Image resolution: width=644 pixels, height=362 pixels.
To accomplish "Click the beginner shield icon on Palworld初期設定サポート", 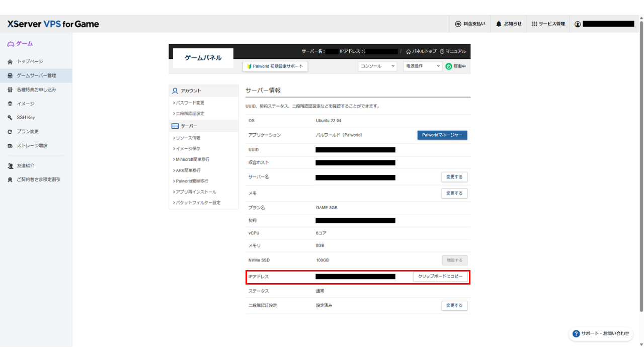I will pos(249,66).
